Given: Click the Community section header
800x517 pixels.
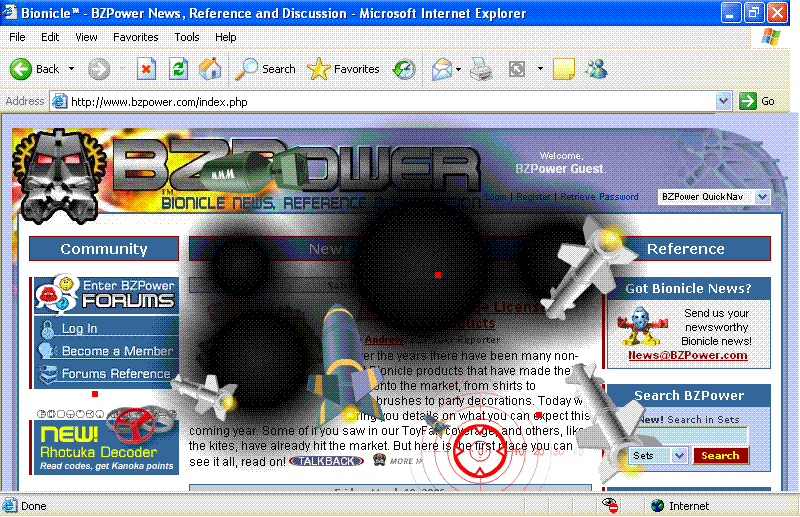Looking at the screenshot, I should click(x=104, y=249).
